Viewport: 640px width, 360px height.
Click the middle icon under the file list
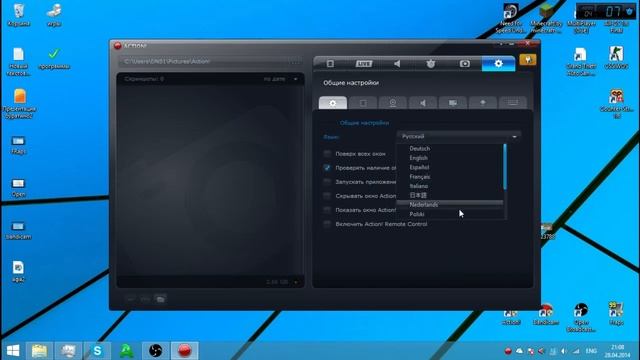tap(145, 299)
